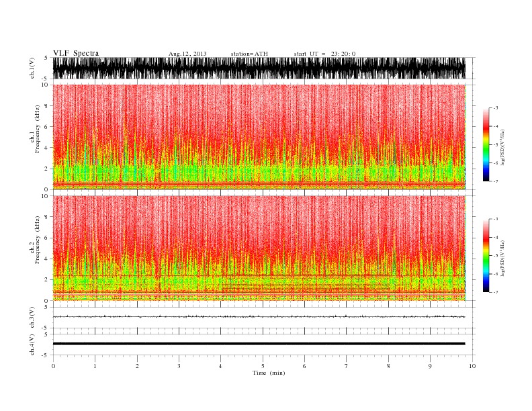Click the 'Time (min)' x-axis label
The height and width of the screenshot is (411, 532).
[x=269, y=373]
